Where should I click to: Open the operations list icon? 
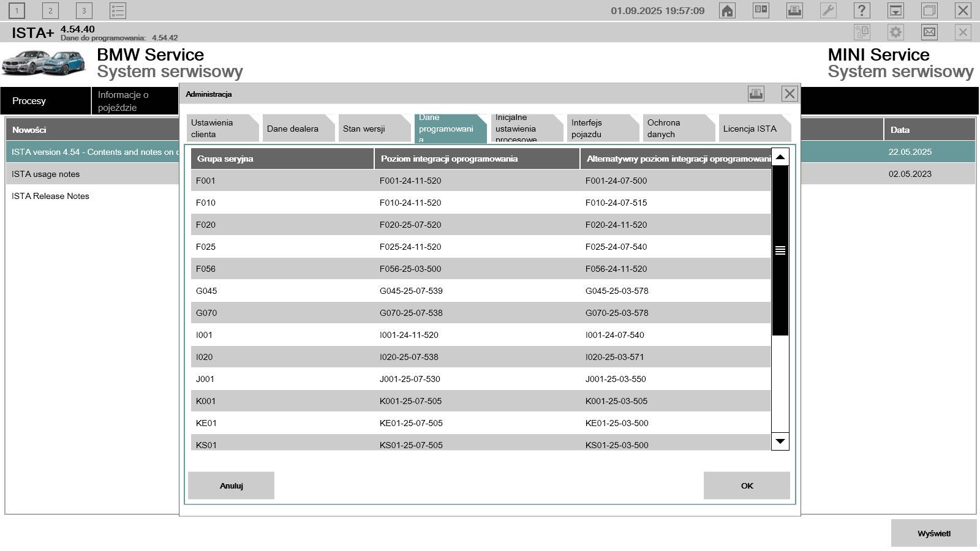pyautogui.click(x=118, y=10)
